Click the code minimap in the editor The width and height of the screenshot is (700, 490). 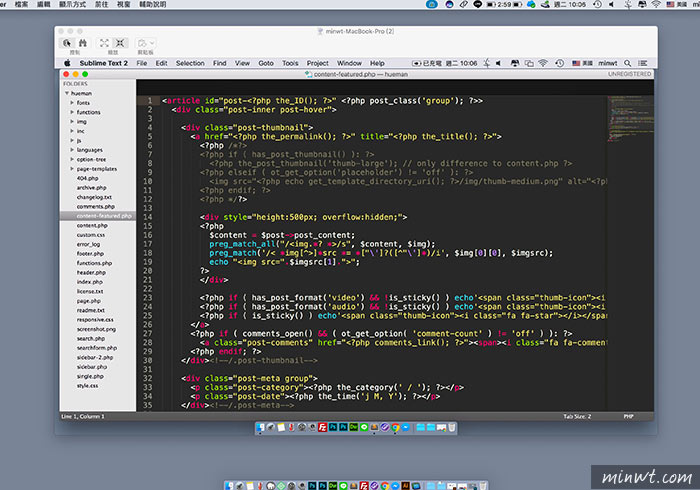click(x=630, y=119)
